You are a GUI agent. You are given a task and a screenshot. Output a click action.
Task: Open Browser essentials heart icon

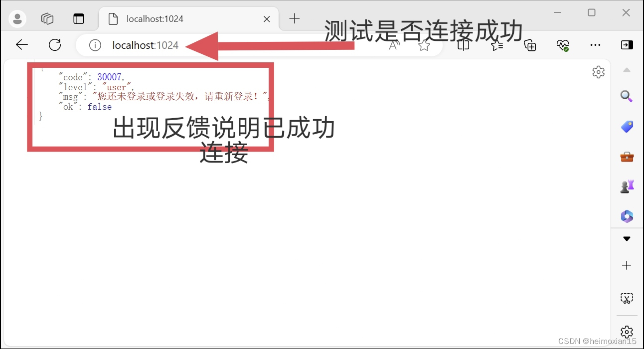coord(563,45)
